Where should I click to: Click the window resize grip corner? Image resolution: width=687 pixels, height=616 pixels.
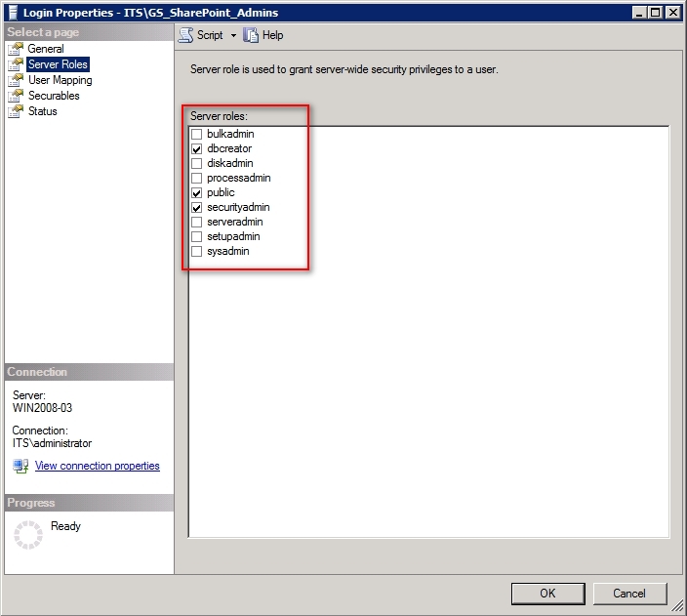pos(677,606)
